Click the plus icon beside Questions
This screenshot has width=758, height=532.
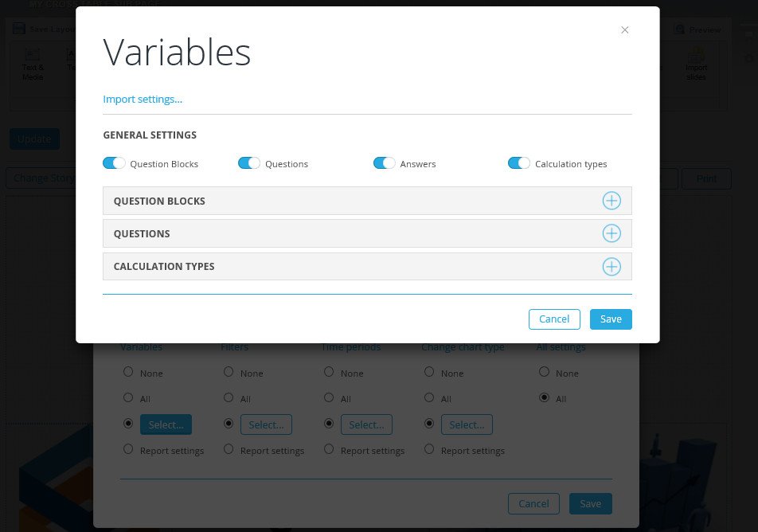611,233
